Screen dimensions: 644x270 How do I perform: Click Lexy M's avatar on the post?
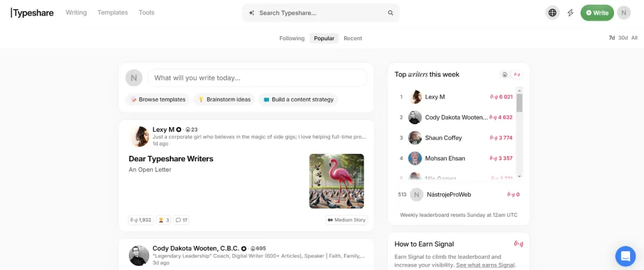(x=139, y=136)
